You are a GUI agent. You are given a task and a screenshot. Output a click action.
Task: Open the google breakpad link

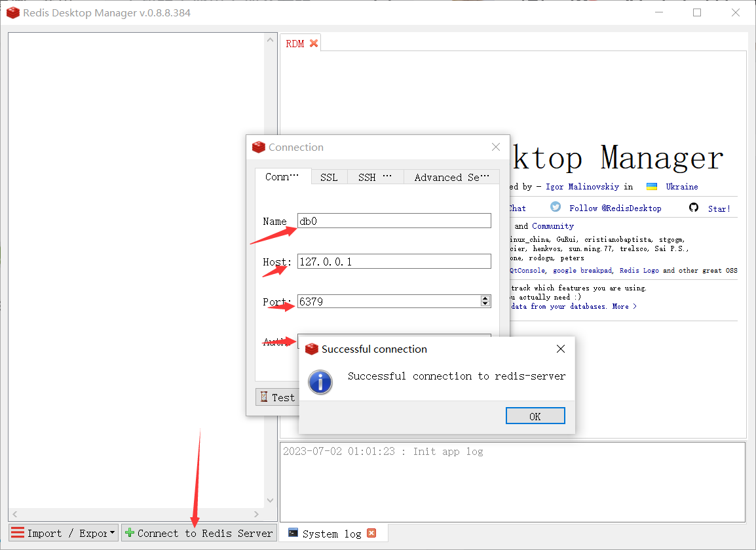click(x=582, y=271)
